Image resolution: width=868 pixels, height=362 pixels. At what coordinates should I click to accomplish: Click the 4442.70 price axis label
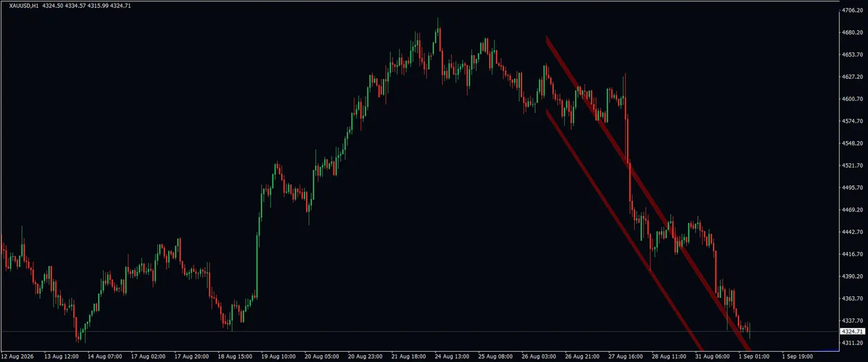pos(852,232)
